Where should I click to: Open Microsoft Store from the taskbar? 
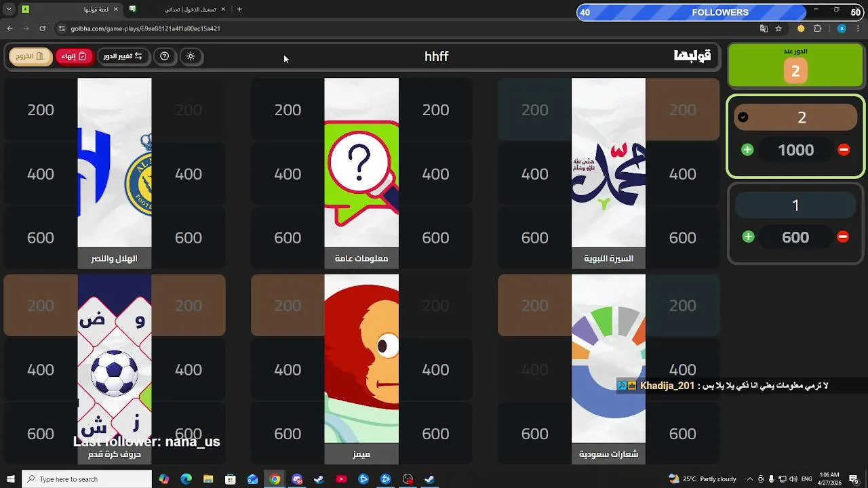pyautogui.click(x=231, y=479)
